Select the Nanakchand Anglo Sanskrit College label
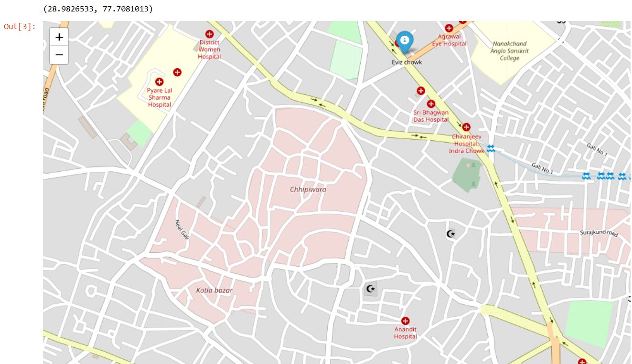 (510, 51)
